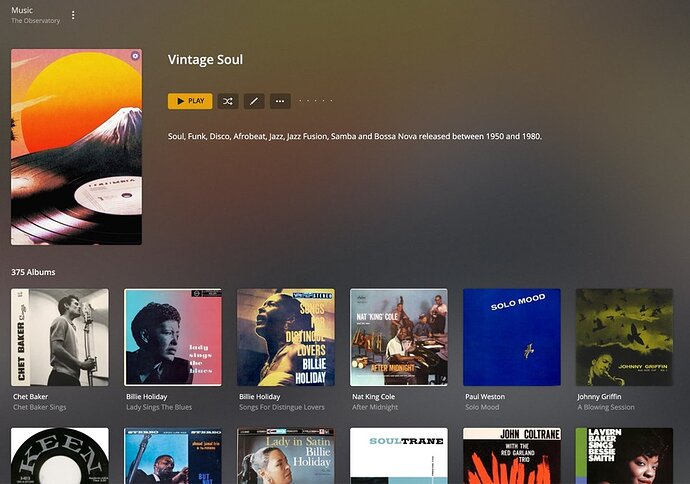Screen dimensions: 690x484
Task: Click Songs For Distingue Lovers title
Action: tap(282, 407)
